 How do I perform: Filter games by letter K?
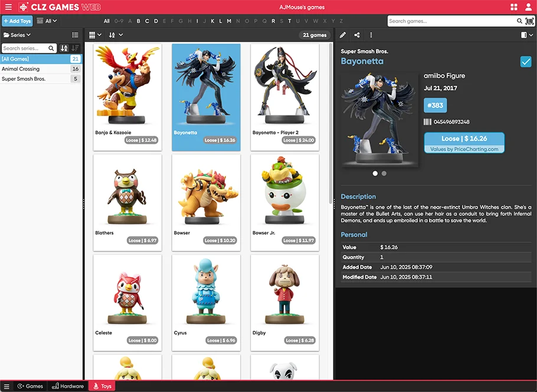pos(212,21)
